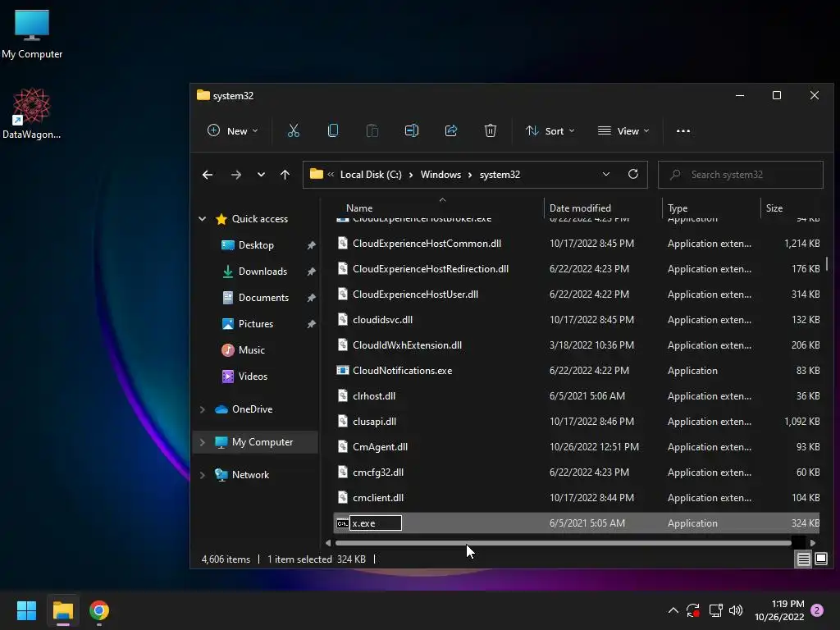This screenshot has width=840, height=630.
Task: Select OneDrive in navigation pane
Action: pyautogui.click(x=252, y=409)
